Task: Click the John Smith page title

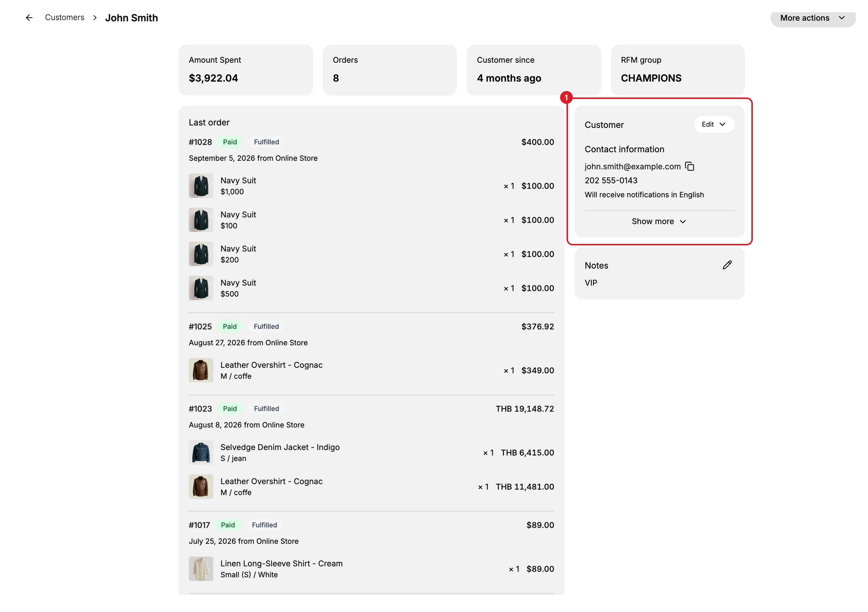Action: coord(131,18)
